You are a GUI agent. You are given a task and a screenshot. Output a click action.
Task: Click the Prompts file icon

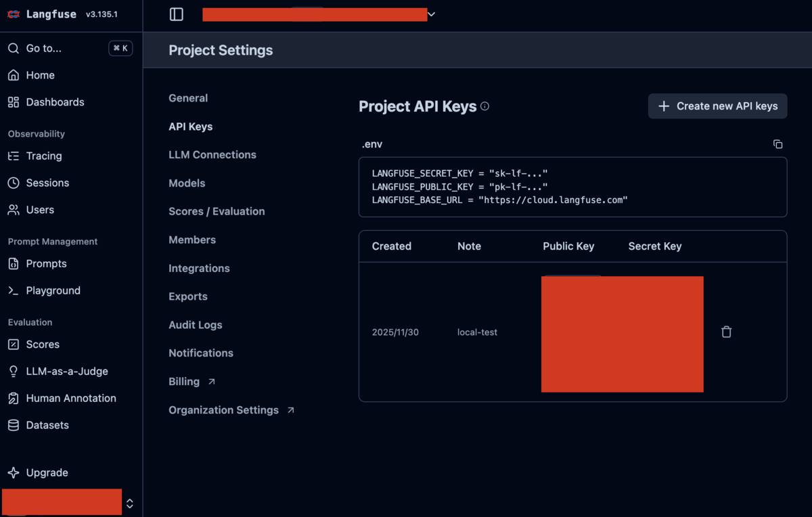coord(14,264)
